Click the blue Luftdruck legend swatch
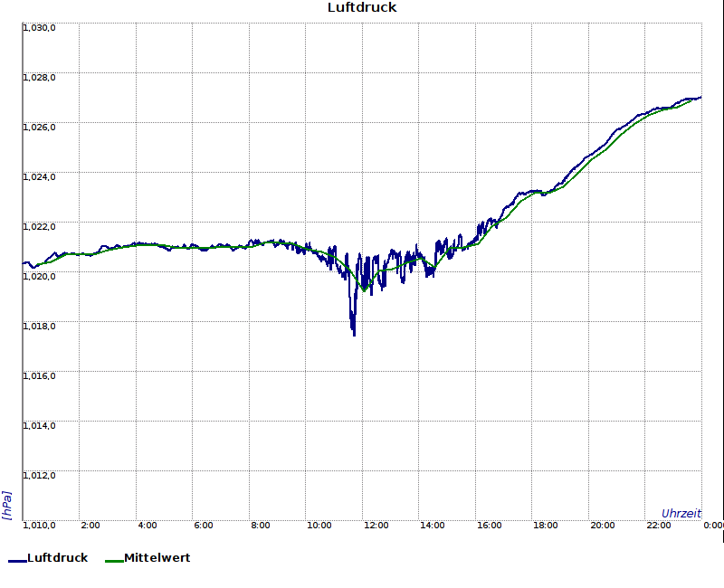 tap(17, 561)
